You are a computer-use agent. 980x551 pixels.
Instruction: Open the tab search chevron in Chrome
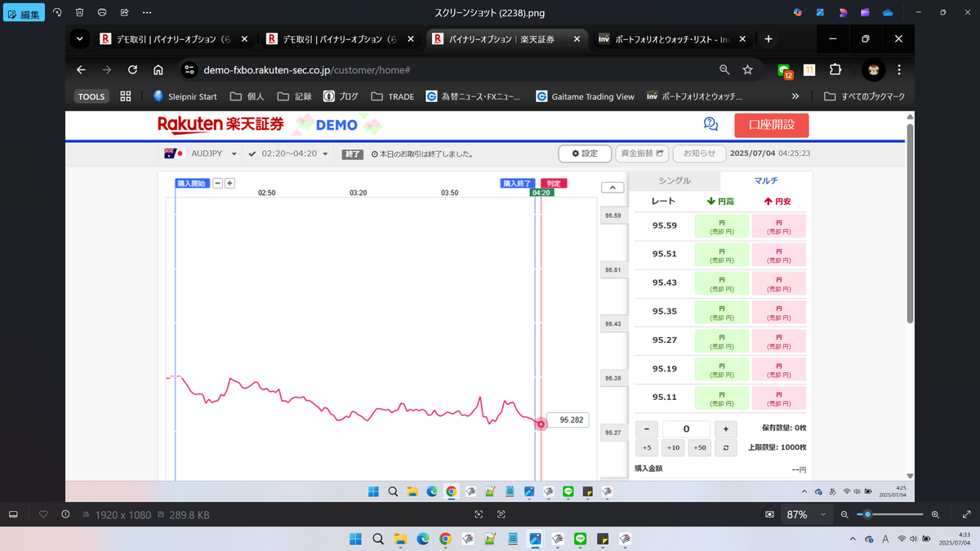[x=79, y=39]
